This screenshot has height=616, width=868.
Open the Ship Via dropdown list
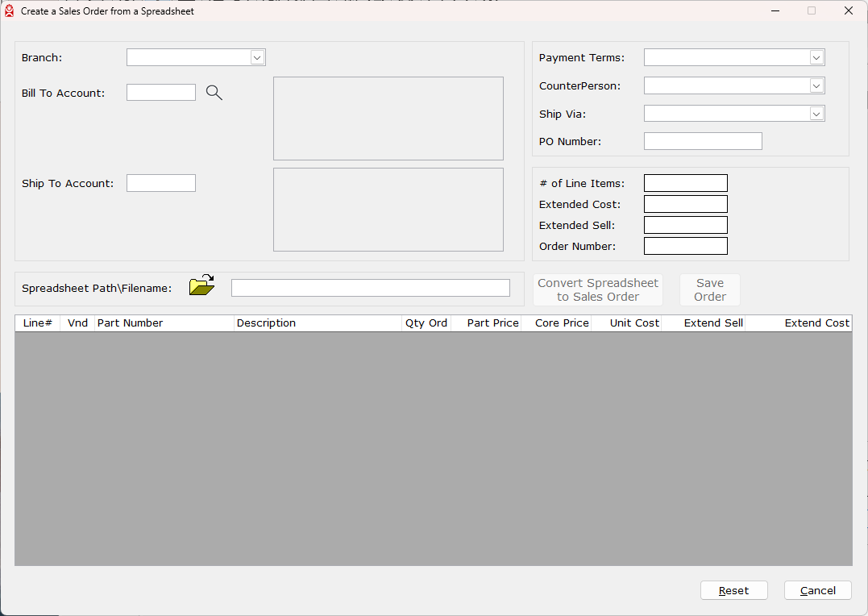(x=816, y=114)
